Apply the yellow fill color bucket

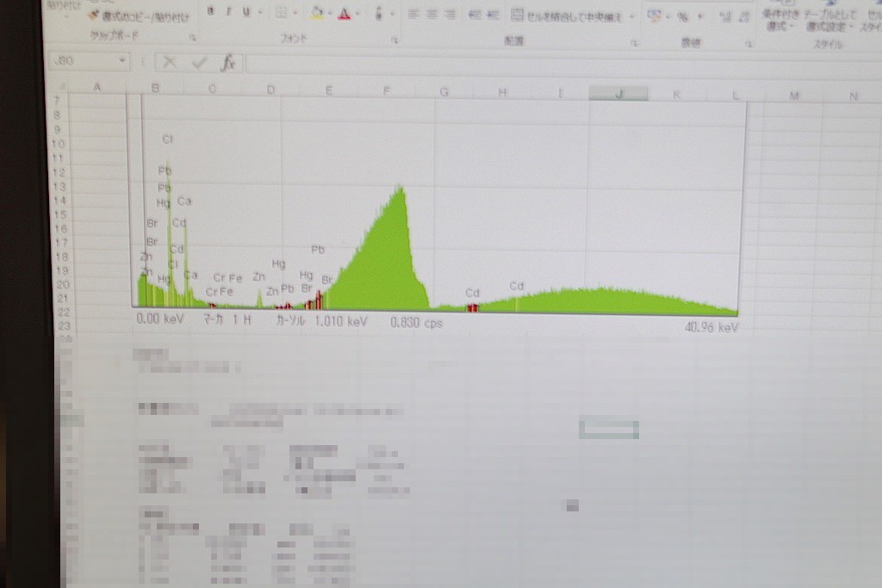[317, 13]
